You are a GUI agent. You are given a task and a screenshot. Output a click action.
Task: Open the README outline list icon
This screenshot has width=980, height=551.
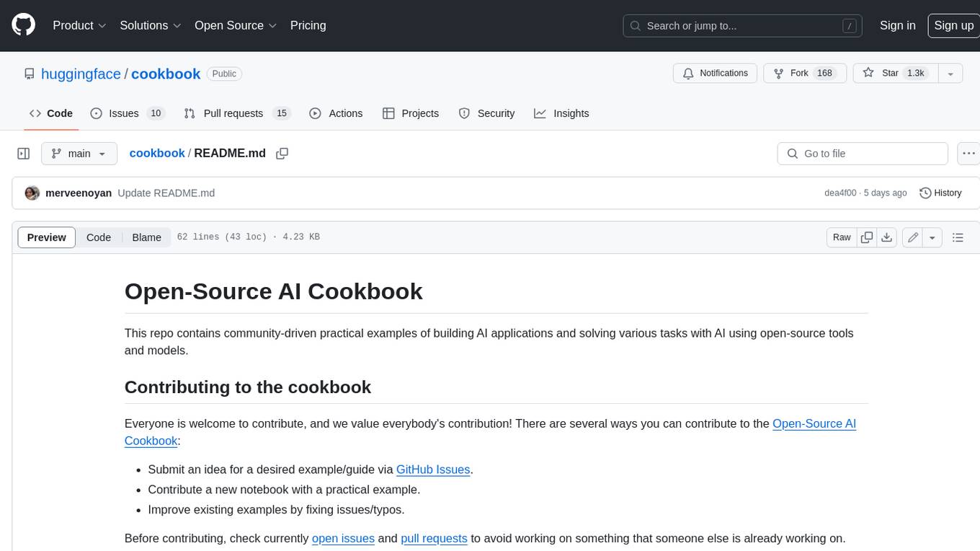click(x=958, y=237)
